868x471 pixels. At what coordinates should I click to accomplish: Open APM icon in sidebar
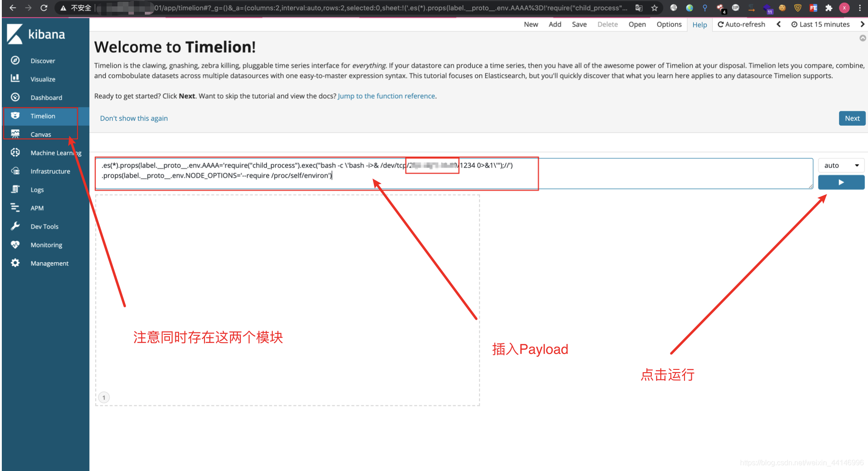(x=15, y=208)
